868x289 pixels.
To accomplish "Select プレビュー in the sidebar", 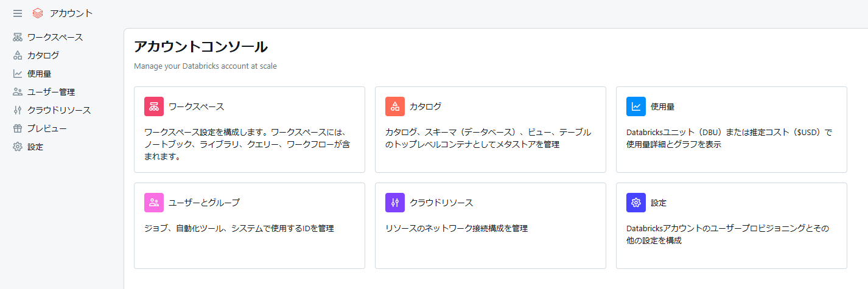I will tap(47, 128).
